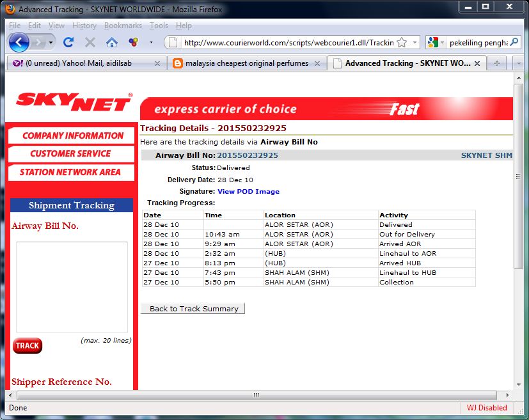
Task: Click the Stop loading X icon
Action: (x=90, y=42)
